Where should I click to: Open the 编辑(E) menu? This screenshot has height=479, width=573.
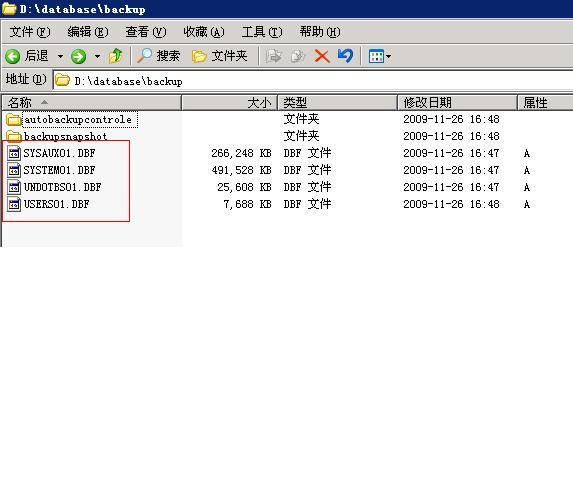coord(88,32)
